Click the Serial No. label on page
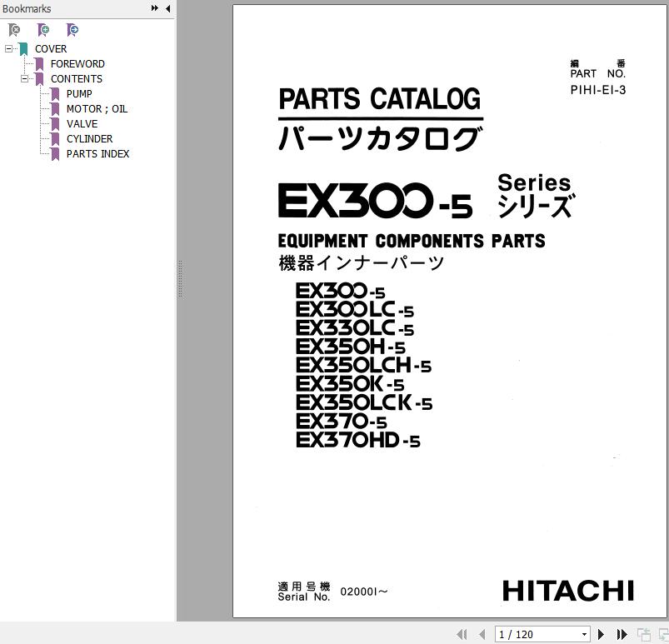This screenshot has width=669, height=644. [304, 597]
